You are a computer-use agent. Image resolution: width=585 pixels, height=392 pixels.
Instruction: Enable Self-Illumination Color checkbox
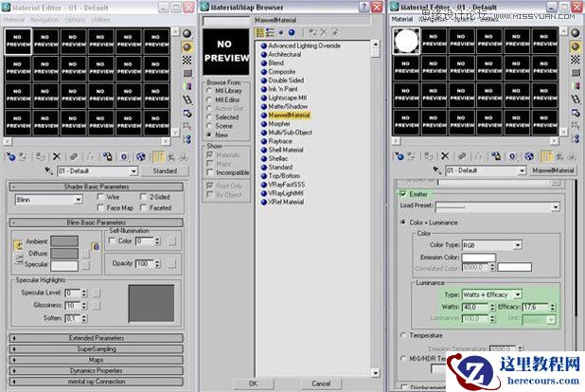[111, 241]
